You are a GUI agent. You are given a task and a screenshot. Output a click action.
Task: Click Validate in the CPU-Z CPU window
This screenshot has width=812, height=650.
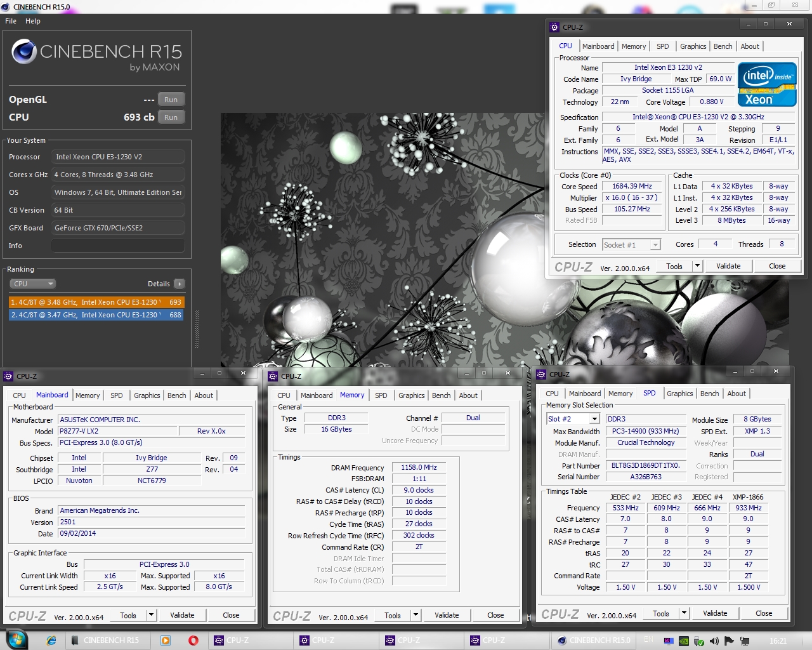[x=728, y=266]
